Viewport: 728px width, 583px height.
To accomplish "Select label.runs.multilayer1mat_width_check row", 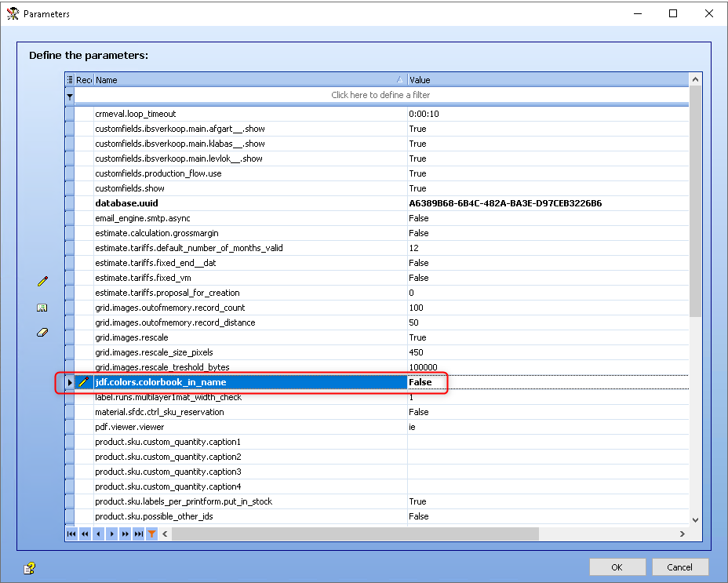I will 377,397.
